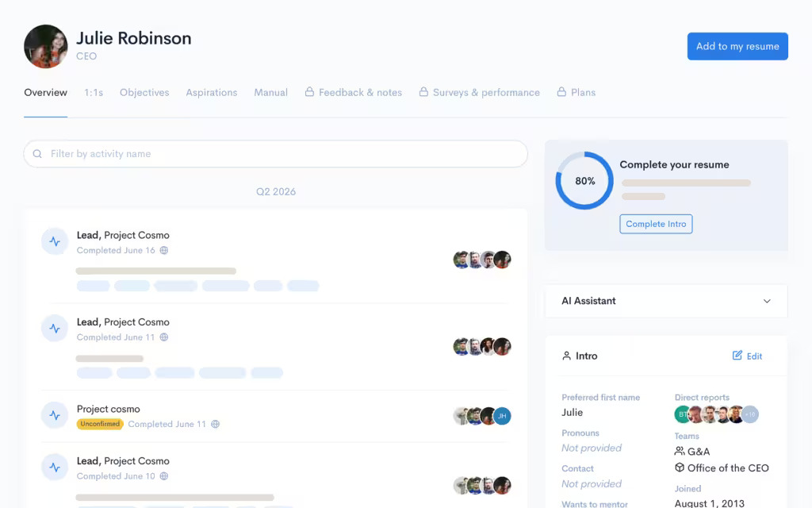Open the Project cosmo unconfirmed entry
The width and height of the screenshot is (812, 508).
point(108,409)
